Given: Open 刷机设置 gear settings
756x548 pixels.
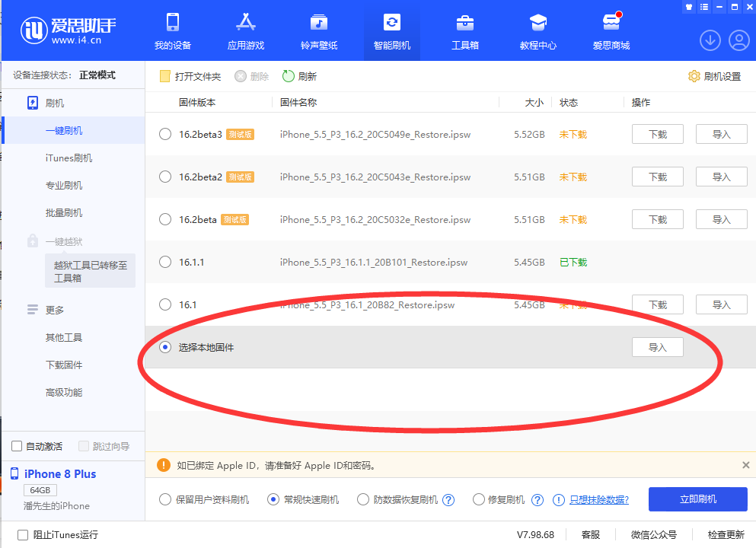Looking at the screenshot, I should click(714, 76).
